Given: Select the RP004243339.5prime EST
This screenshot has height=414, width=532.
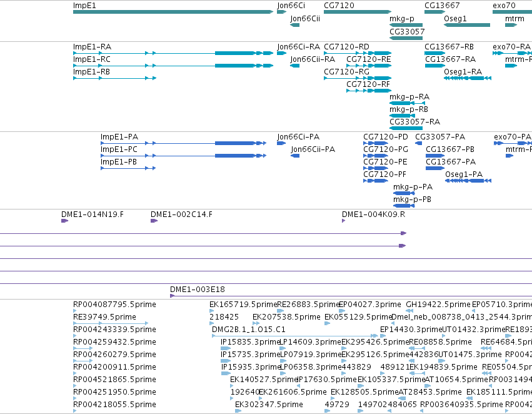Looking at the screenshot, I should (x=75, y=336).
